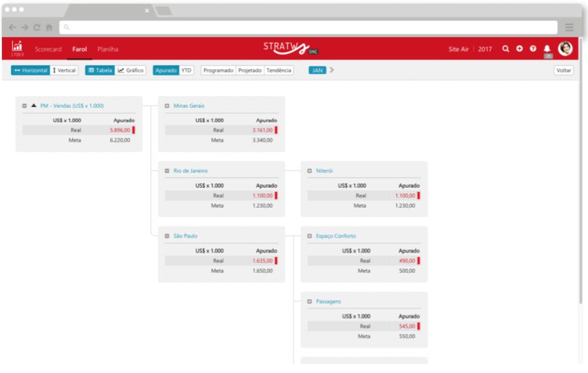Open the Minas Gerais link
This screenshot has height=373, width=588.
pyautogui.click(x=189, y=106)
